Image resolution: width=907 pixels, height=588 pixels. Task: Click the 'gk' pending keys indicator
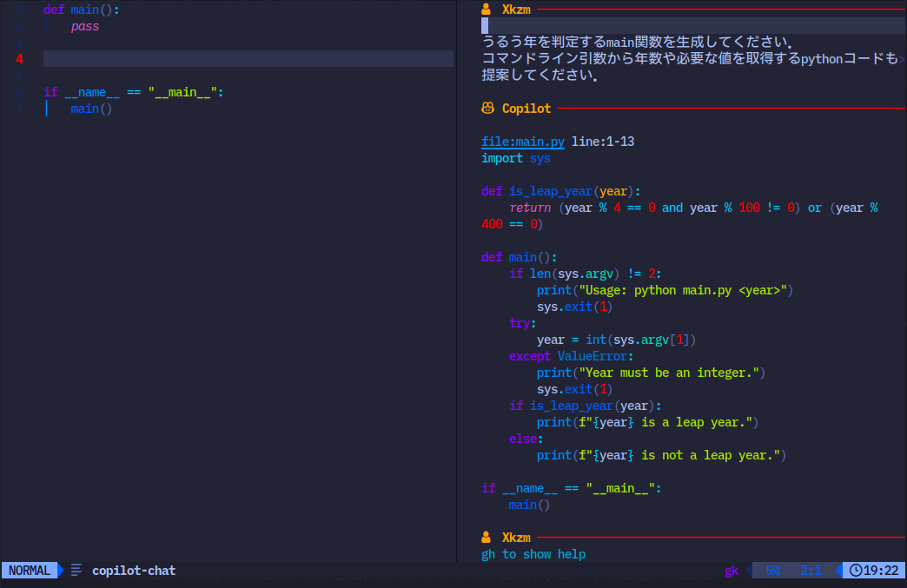click(732, 571)
